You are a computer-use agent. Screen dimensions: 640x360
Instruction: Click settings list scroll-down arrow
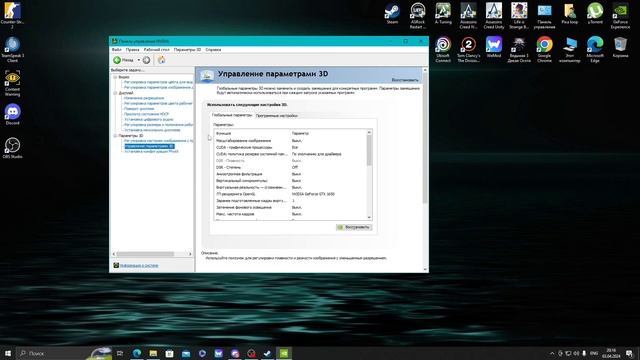pos(369,218)
